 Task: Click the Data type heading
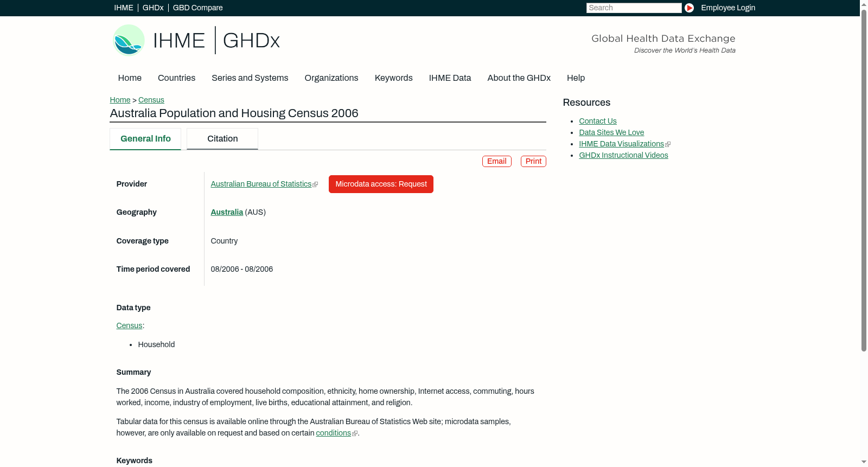click(133, 308)
